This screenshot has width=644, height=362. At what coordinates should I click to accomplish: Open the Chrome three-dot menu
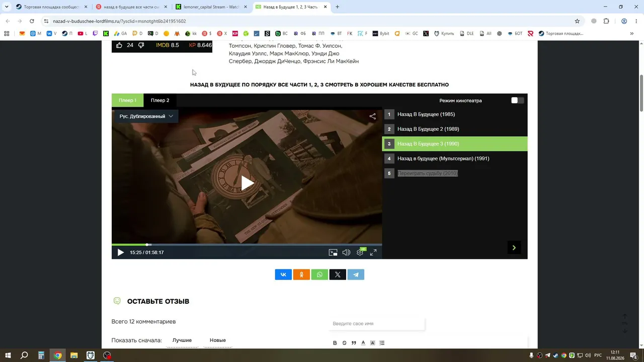(635, 21)
